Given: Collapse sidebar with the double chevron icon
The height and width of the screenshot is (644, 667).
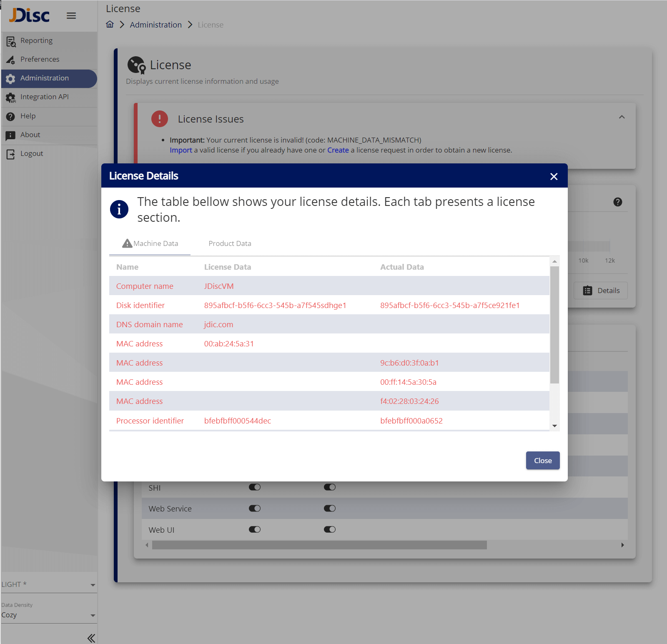Looking at the screenshot, I should click(x=91, y=638).
